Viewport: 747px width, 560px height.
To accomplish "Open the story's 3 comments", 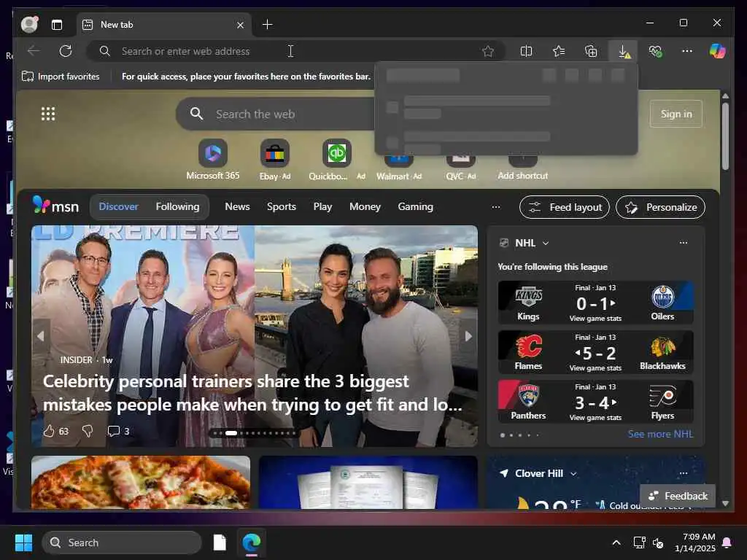I will 118,431.
